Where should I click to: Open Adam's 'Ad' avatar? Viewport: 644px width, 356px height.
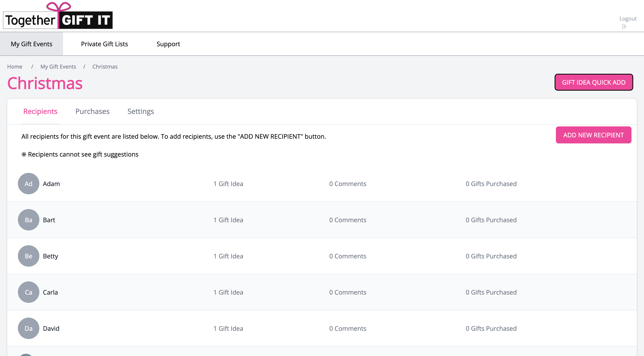28,184
